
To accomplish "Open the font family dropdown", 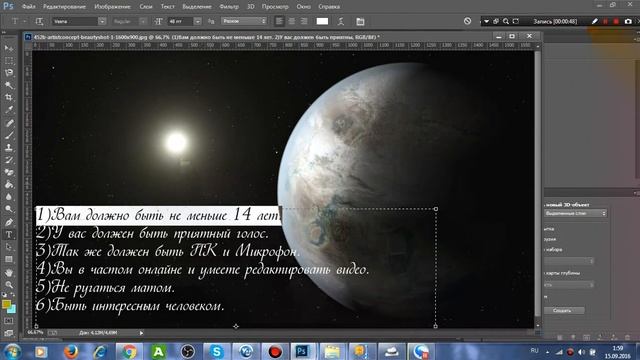I will pos(102,21).
